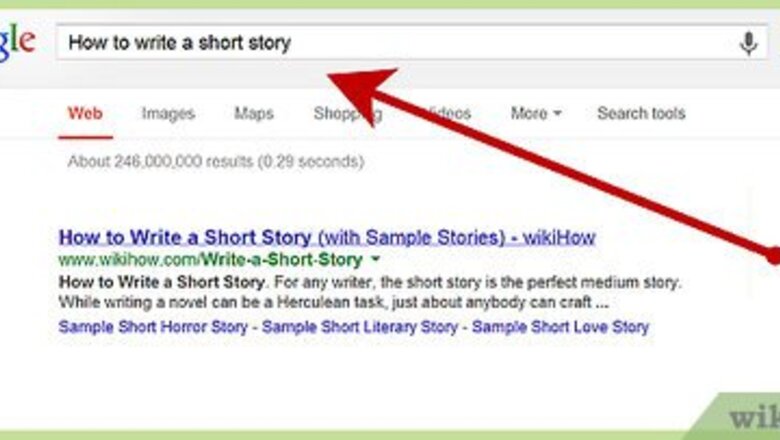Click the result description snippet text
This screenshot has height=440, width=780.
point(340,290)
